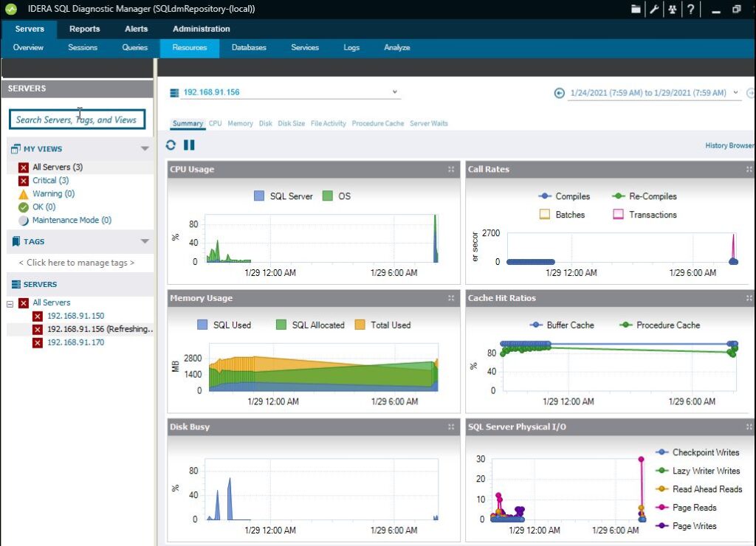Click the server icon beside 192.168.91.156 dropdown
The image size is (756, 546).
pos(174,92)
